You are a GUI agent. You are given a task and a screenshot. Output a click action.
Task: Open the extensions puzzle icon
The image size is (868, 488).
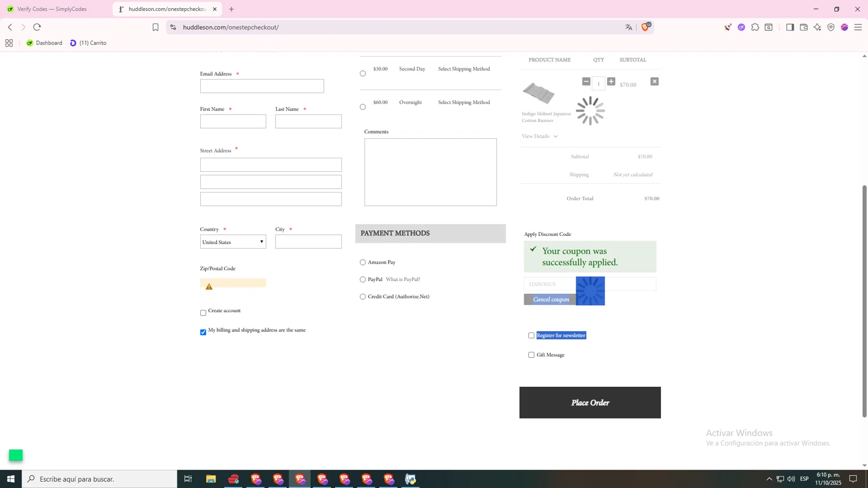click(x=755, y=27)
